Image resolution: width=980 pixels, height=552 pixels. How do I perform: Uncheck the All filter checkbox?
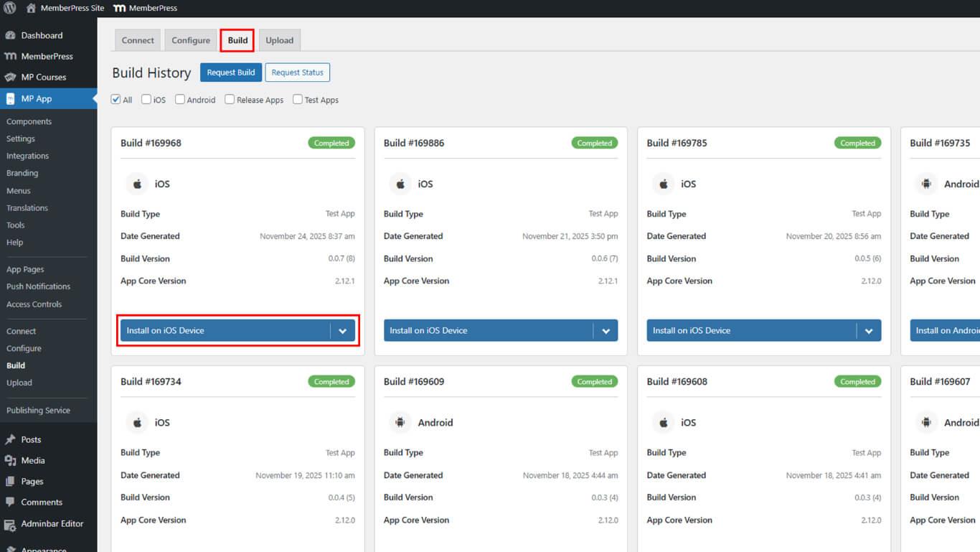click(116, 100)
